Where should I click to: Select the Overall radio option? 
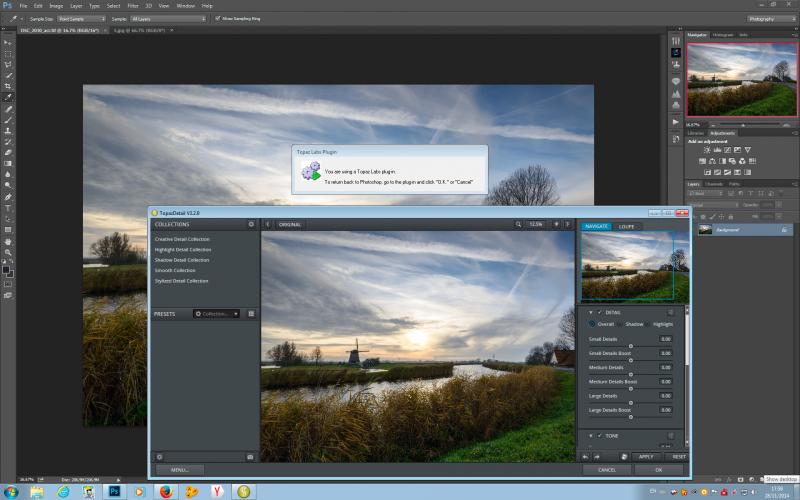592,324
